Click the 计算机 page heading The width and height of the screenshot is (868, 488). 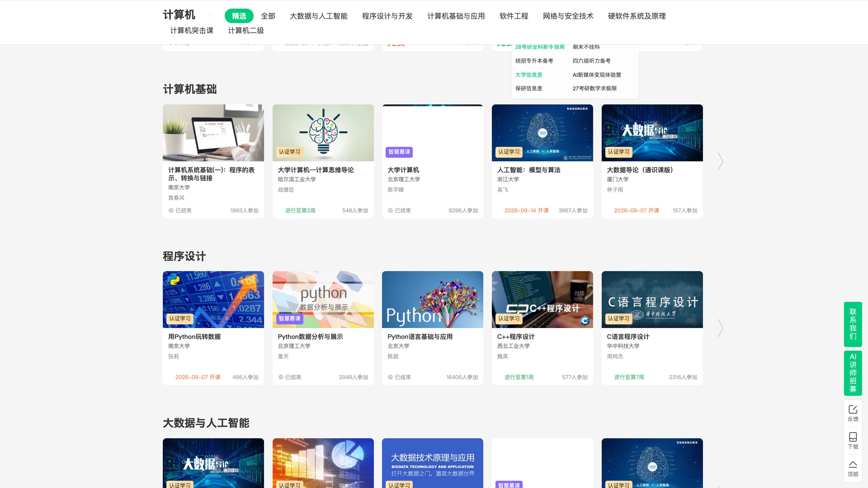179,15
